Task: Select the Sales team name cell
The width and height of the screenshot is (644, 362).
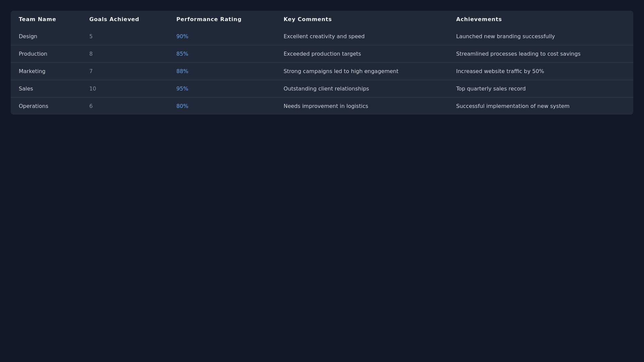Action: pos(26,89)
